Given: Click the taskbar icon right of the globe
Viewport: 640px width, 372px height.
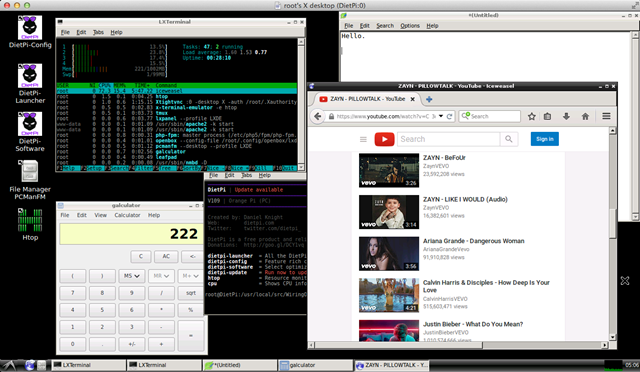Looking at the screenshot, I should click(x=42, y=365).
